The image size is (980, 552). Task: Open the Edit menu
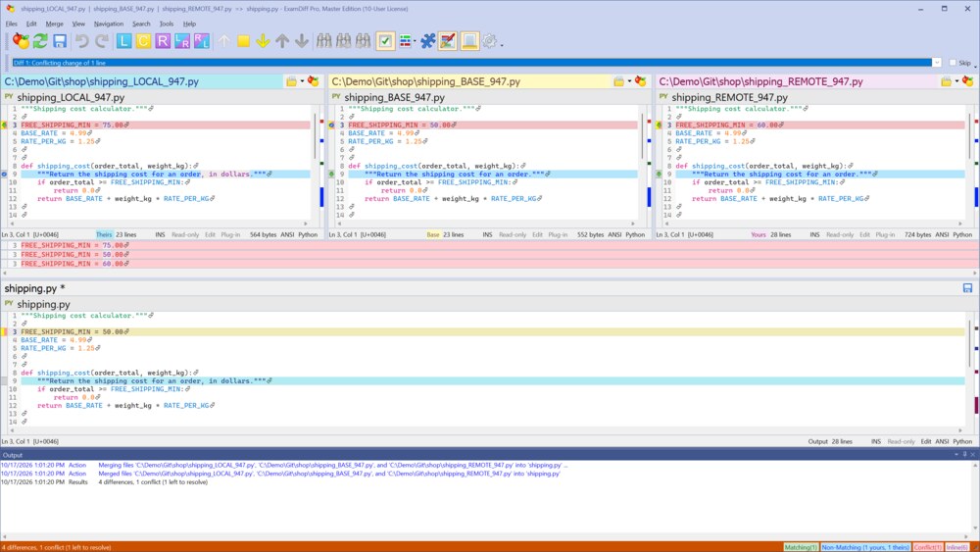(x=31, y=24)
